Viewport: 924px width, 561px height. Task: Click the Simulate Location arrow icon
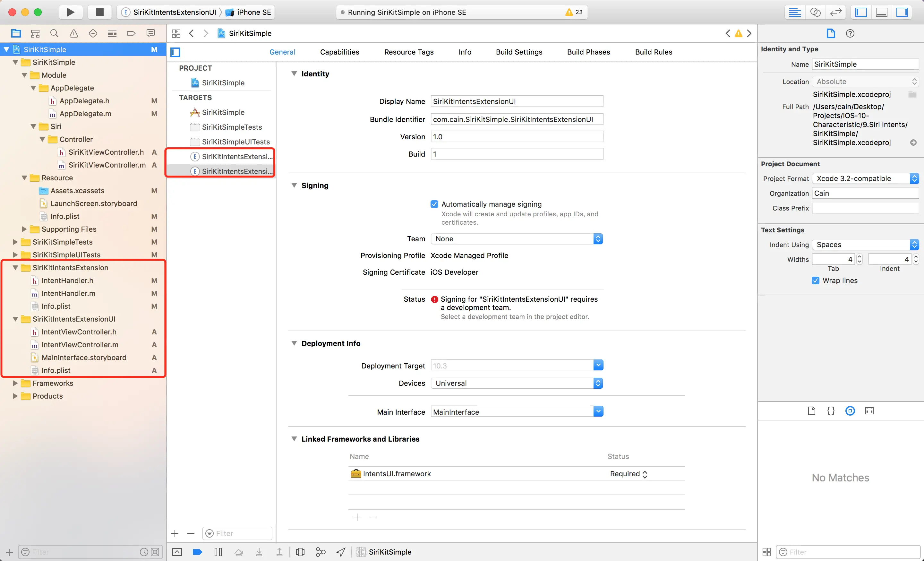[341, 552]
